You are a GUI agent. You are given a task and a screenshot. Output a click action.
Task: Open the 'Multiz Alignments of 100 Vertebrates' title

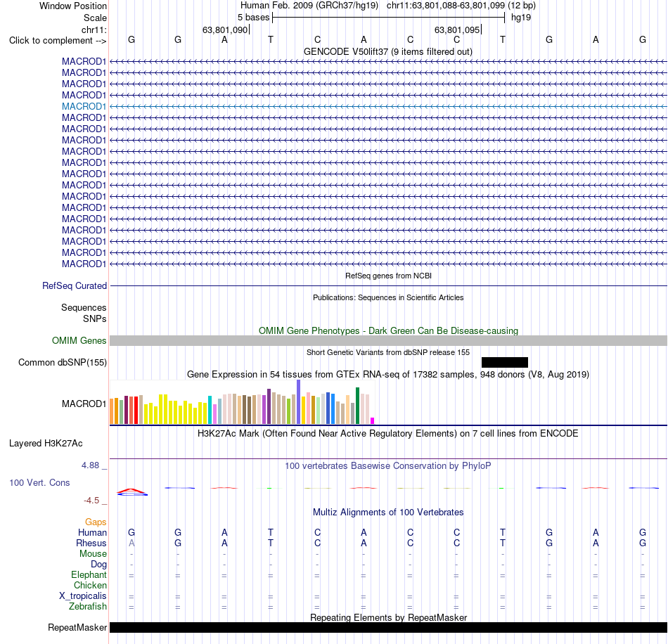pyautogui.click(x=388, y=513)
